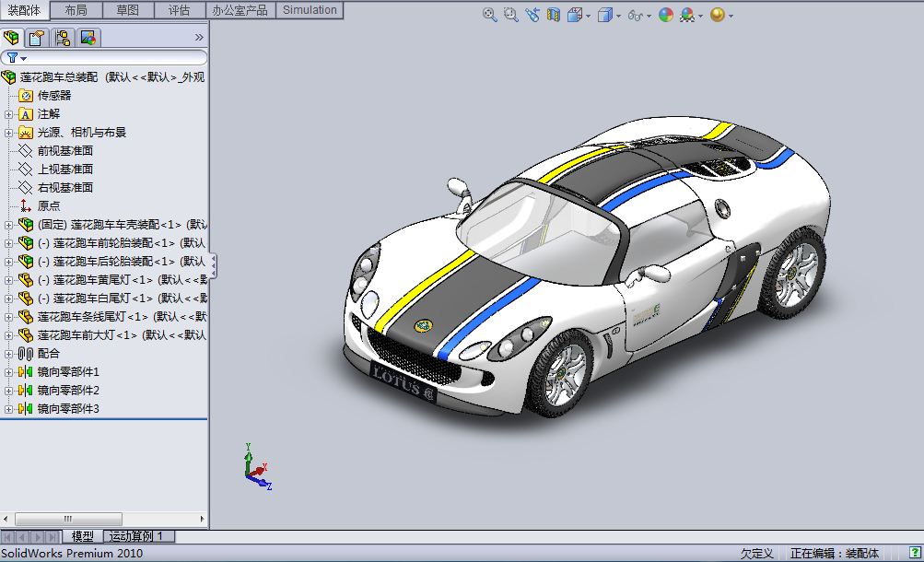Collapse the feature tree panel handle

click(213, 265)
